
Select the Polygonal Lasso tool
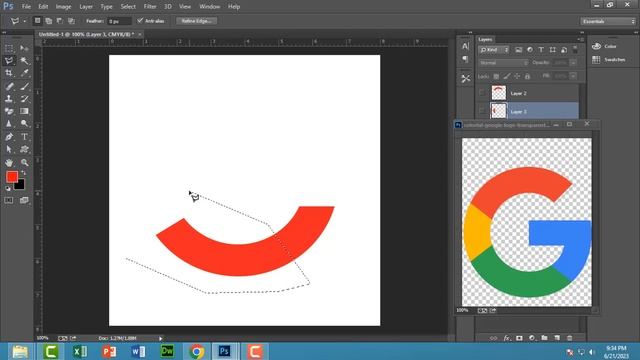pos(9,60)
